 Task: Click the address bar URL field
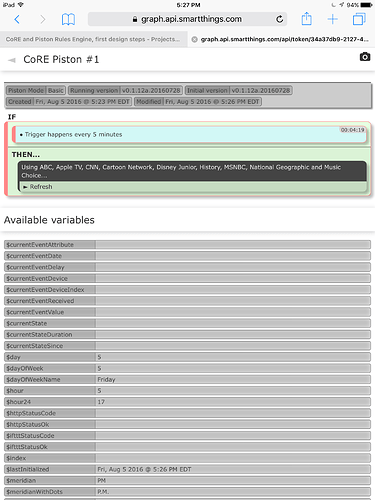[187, 19]
